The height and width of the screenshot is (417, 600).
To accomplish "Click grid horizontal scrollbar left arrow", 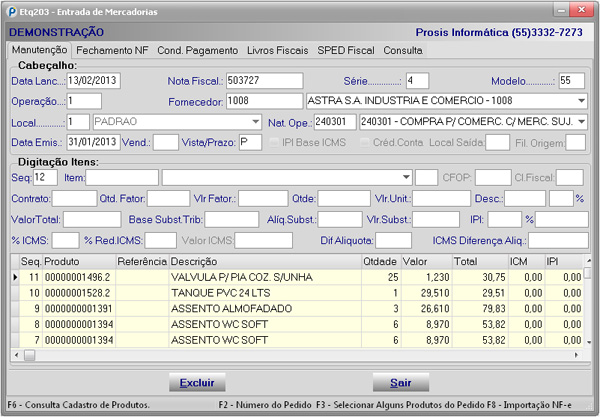I will [16, 355].
